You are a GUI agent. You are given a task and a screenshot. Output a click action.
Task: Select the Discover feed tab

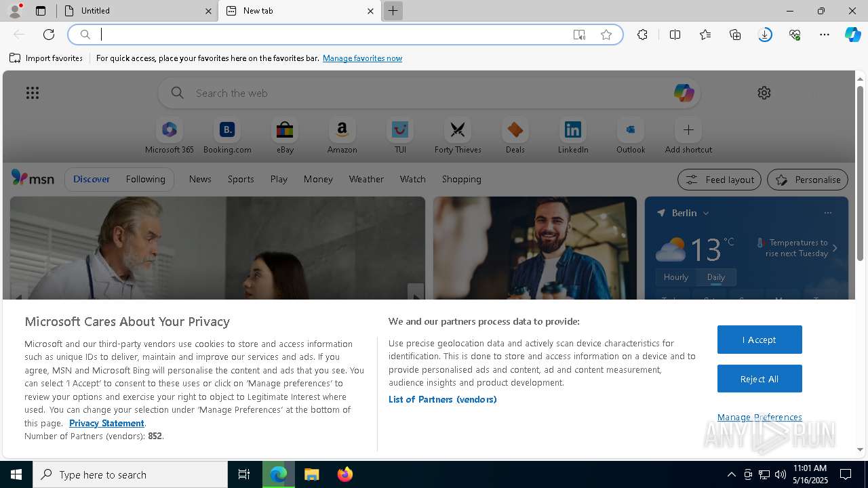[92, 179]
